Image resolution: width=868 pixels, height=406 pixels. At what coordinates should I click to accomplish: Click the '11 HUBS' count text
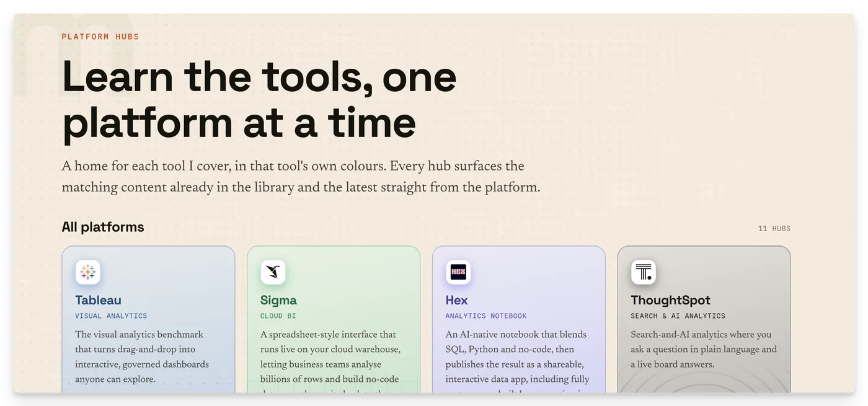tap(774, 229)
